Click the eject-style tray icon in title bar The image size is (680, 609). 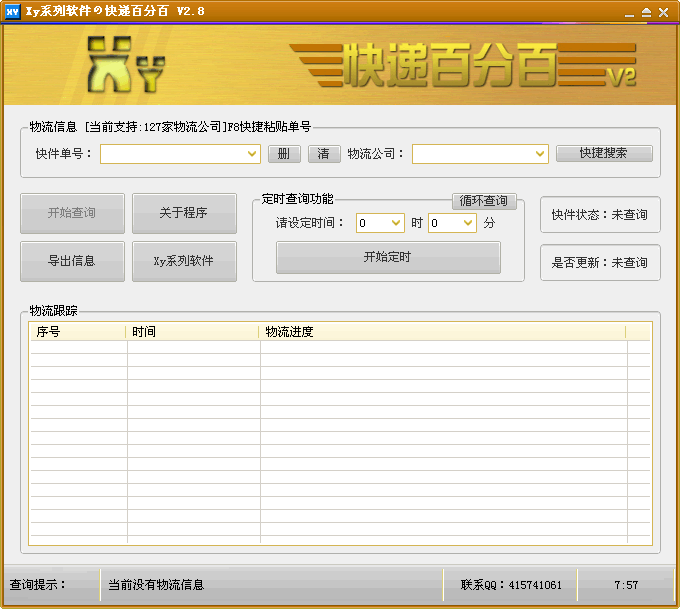click(x=646, y=12)
